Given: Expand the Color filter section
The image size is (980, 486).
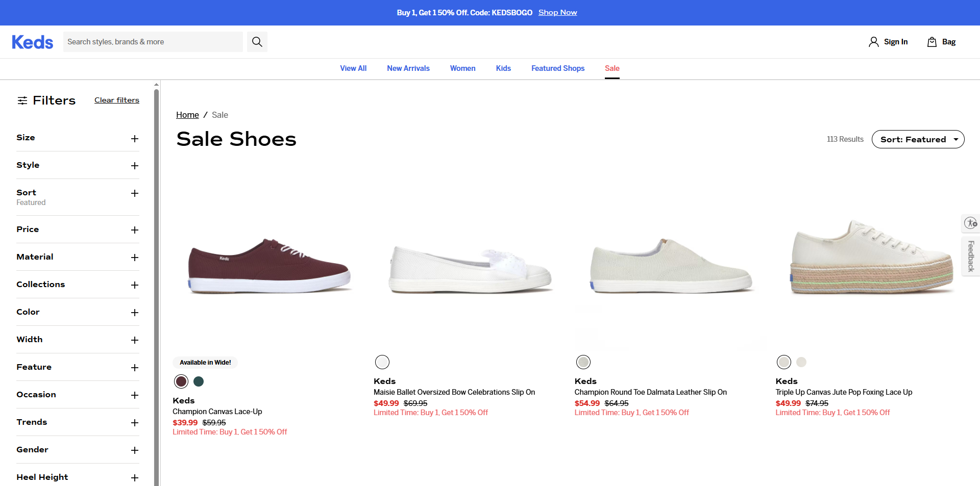Looking at the screenshot, I should 135,313.
